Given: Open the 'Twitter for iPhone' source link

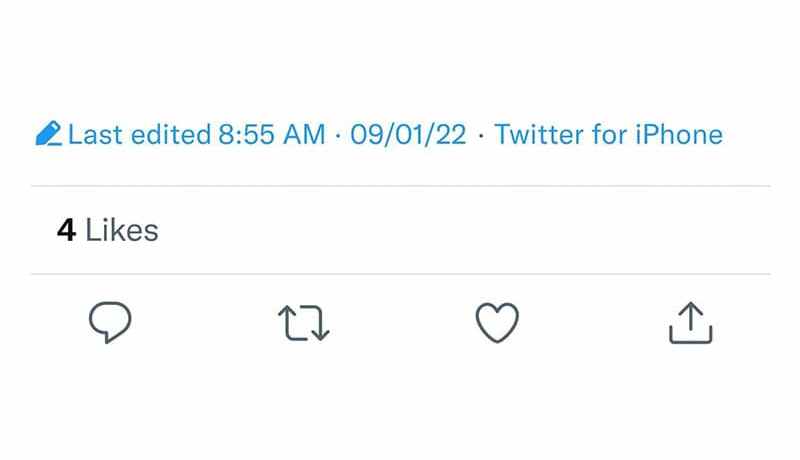Looking at the screenshot, I should 608,134.
